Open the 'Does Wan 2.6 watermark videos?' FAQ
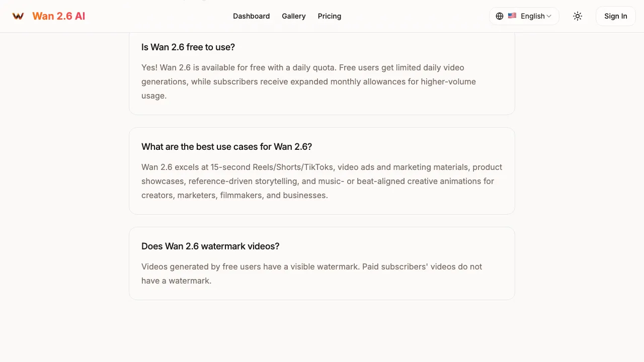 point(210,246)
